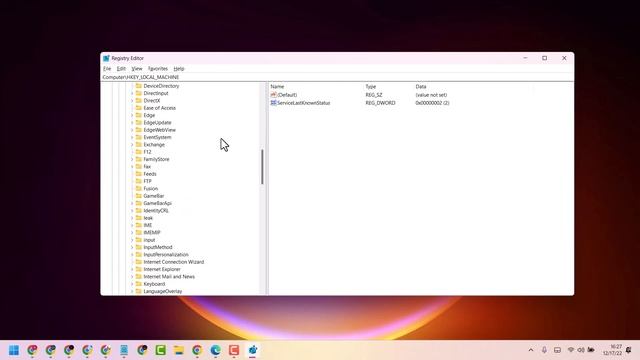Open Microsoft Edge from the taskbar
Image resolution: width=640 pixels, height=360 pixels.
coord(216,350)
